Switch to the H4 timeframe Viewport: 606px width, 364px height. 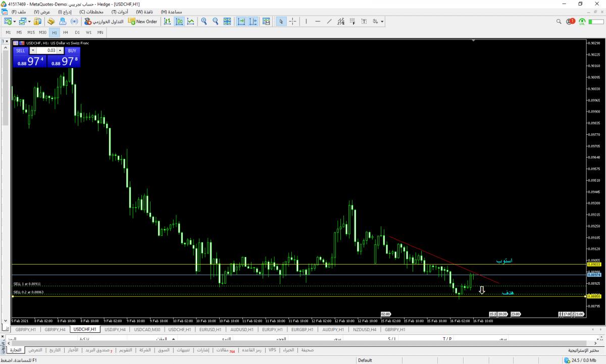point(66,32)
